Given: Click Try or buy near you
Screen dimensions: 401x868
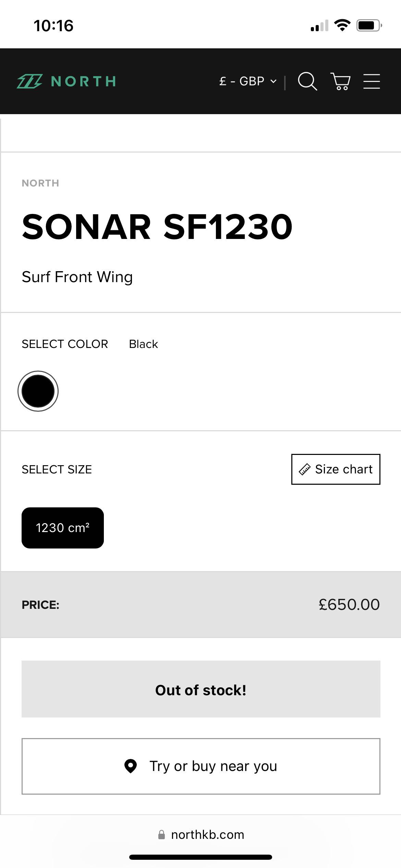Looking at the screenshot, I should pyautogui.click(x=201, y=766).
